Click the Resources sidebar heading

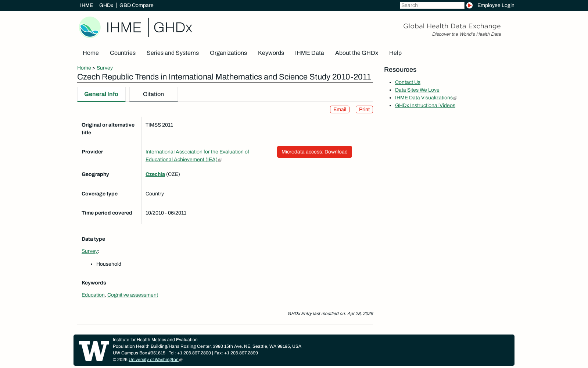point(400,70)
